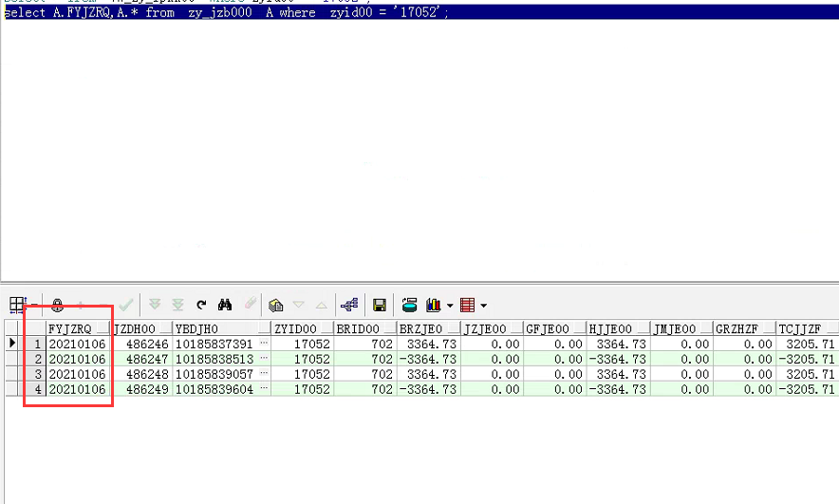Select BRZJE0 -3364.73 in row 2
The image size is (839, 504).
429,359
